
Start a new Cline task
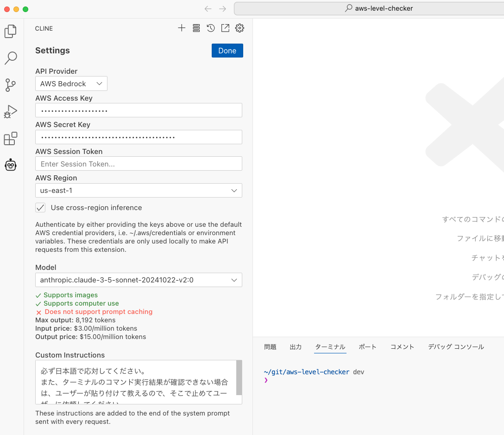[182, 28]
